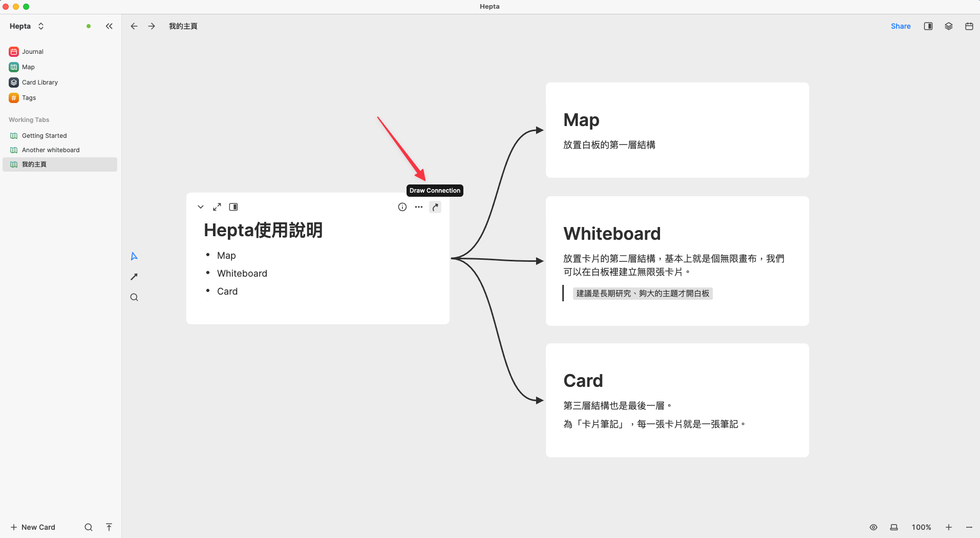Open Another whiteboard working tab
Viewport: 980px width, 538px height.
(x=51, y=150)
